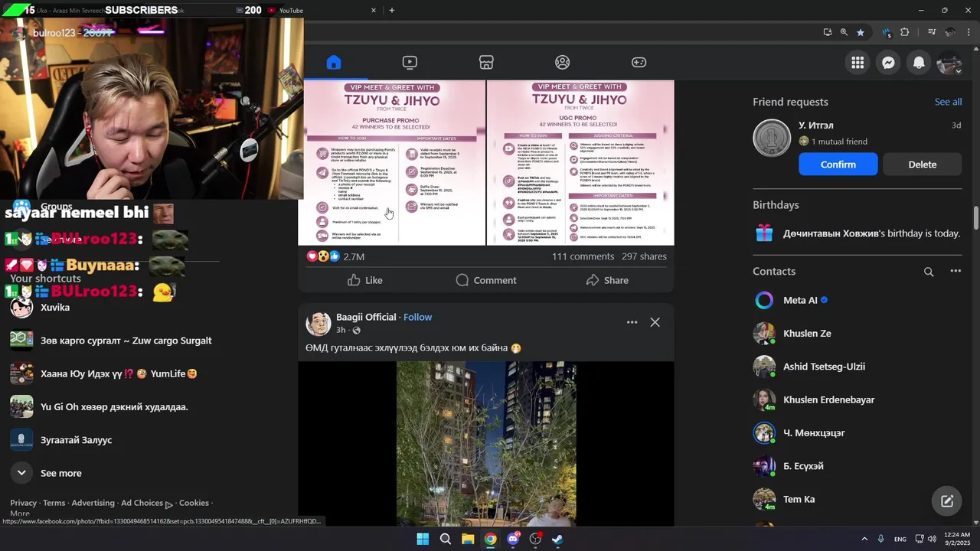Click the zoom magnifier in address bar
Viewport: 980px width, 551px height.
coord(844,32)
